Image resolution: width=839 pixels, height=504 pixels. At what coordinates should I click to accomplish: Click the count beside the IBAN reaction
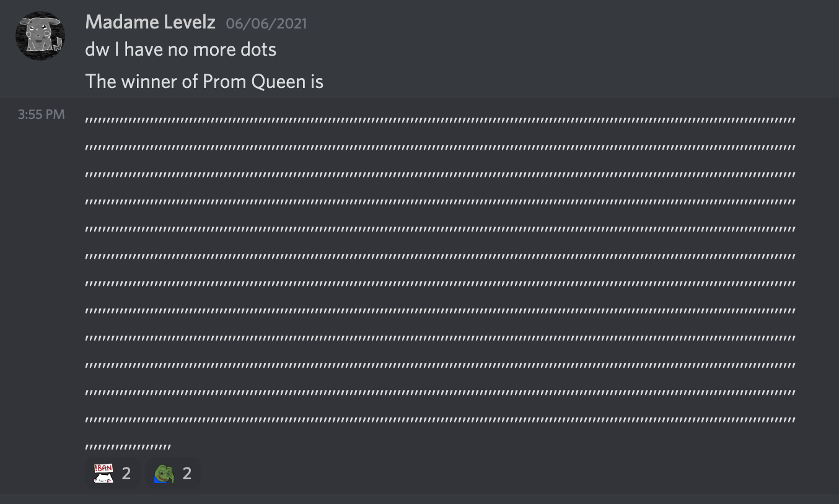(126, 474)
